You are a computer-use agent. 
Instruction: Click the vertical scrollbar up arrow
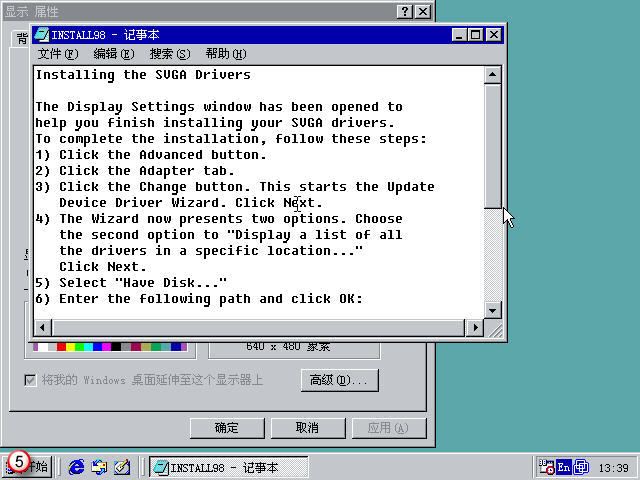tap(493, 75)
